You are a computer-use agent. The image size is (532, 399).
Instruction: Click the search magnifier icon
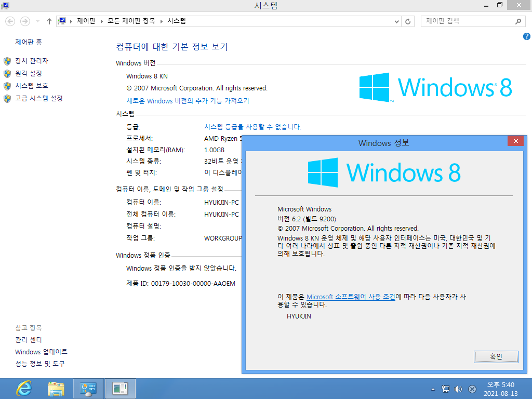pos(518,21)
